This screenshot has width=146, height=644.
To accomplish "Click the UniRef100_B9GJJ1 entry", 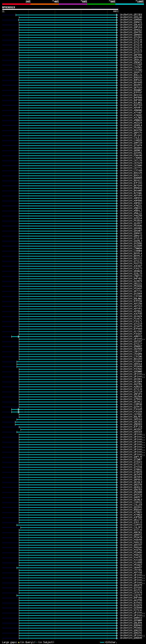I will [131, 75].
